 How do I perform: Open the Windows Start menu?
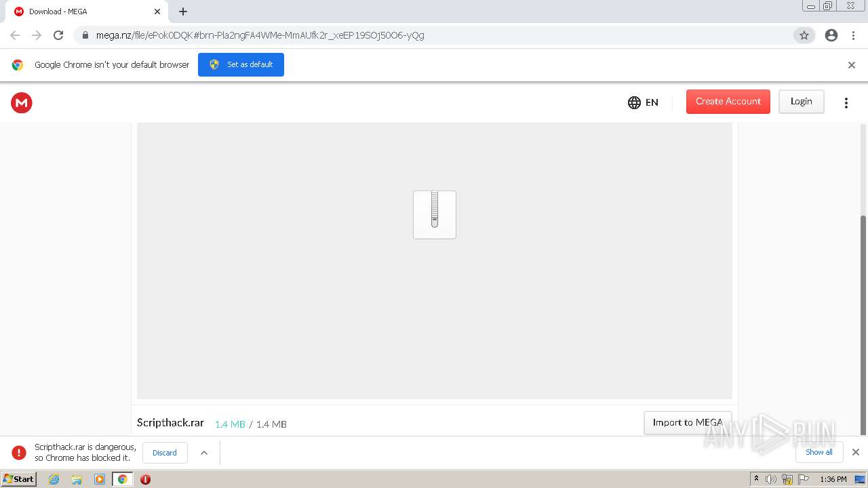(x=19, y=479)
